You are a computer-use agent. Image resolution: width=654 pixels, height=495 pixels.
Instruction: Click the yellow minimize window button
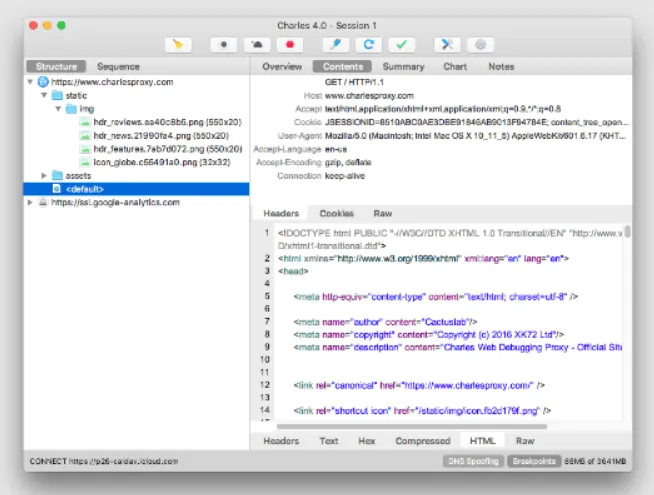48,25
